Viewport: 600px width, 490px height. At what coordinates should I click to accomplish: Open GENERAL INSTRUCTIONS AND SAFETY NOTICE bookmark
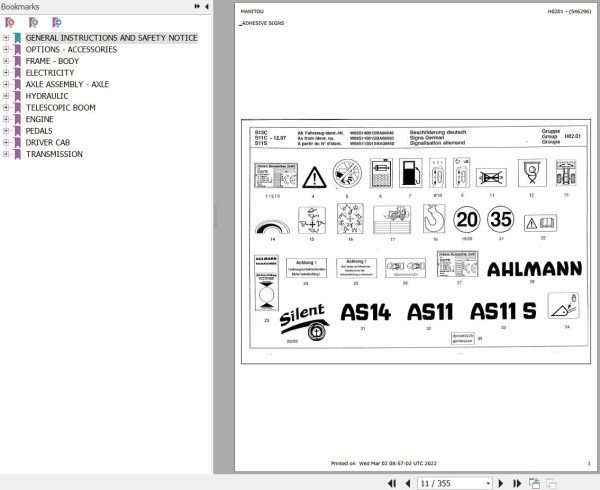pyautogui.click(x=111, y=38)
